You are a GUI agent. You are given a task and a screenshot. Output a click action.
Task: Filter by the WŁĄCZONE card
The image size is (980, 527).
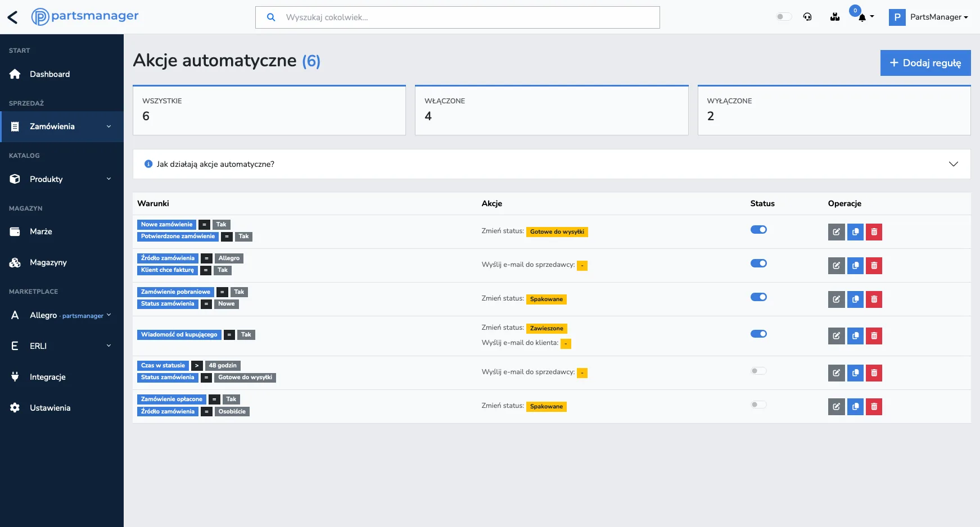[552, 110]
